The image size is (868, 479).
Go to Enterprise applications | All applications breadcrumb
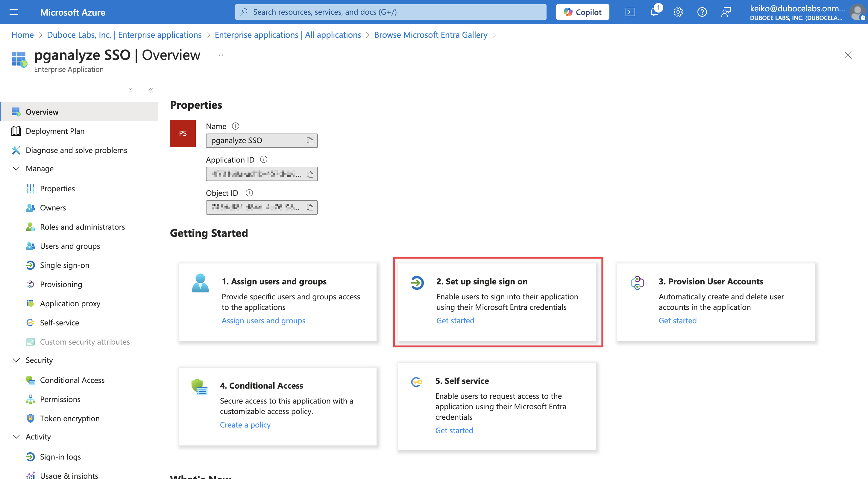pyautogui.click(x=288, y=35)
